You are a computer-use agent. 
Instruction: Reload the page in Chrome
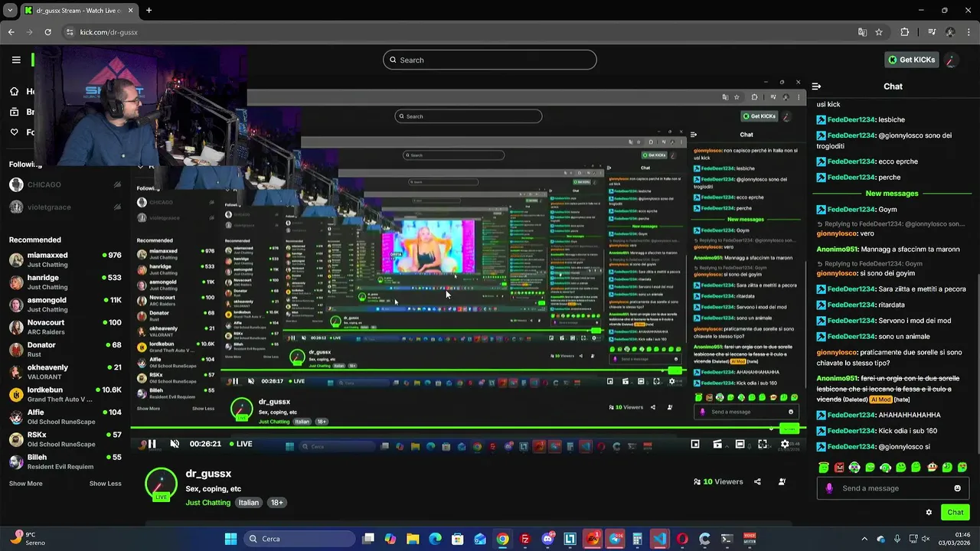point(47,32)
